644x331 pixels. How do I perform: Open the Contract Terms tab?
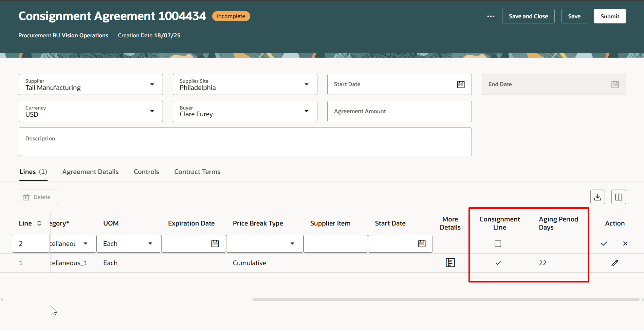(x=197, y=172)
